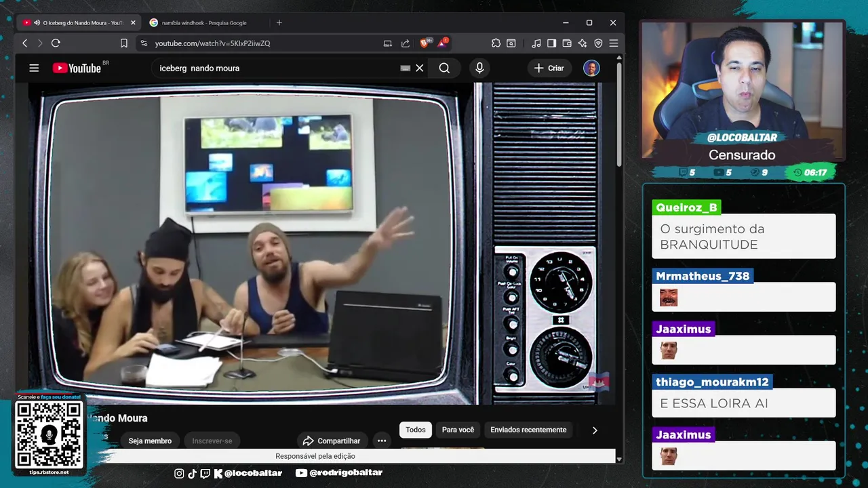Click the Inscrever-se button
This screenshot has height=488, width=868.
pyautogui.click(x=212, y=441)
